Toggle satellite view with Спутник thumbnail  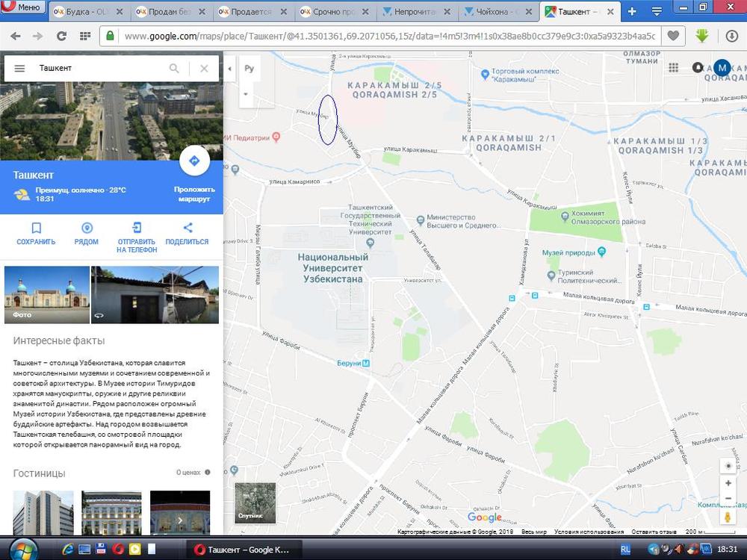[255, 503]
